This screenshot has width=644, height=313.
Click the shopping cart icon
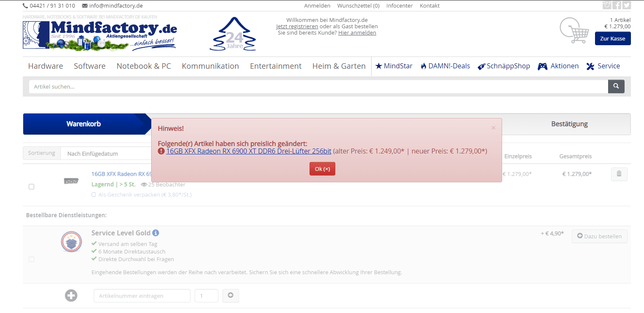574,30
